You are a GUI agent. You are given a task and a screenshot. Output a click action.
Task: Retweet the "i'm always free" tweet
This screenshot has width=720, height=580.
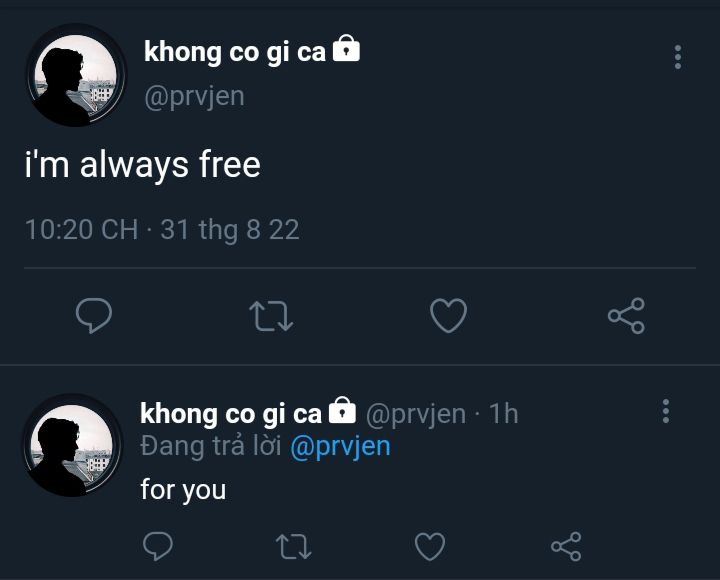coord(271,316)
